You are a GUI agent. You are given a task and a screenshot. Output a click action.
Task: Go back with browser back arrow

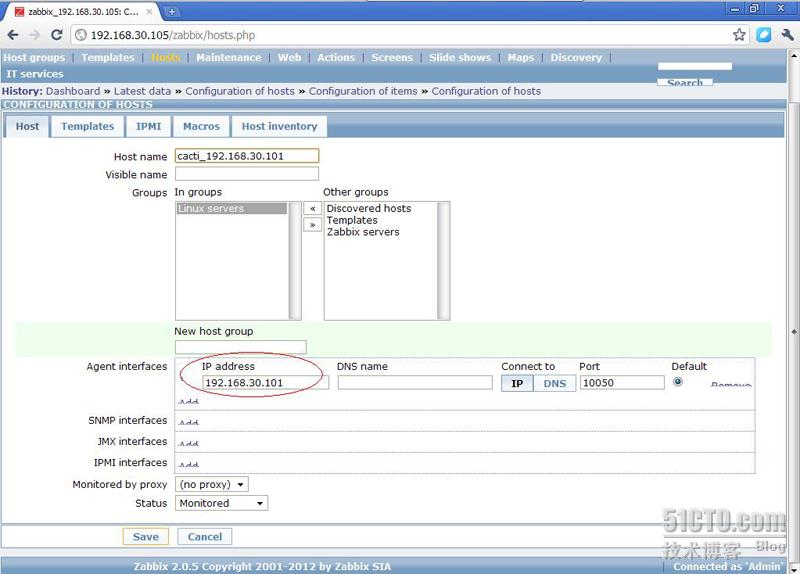13,35
